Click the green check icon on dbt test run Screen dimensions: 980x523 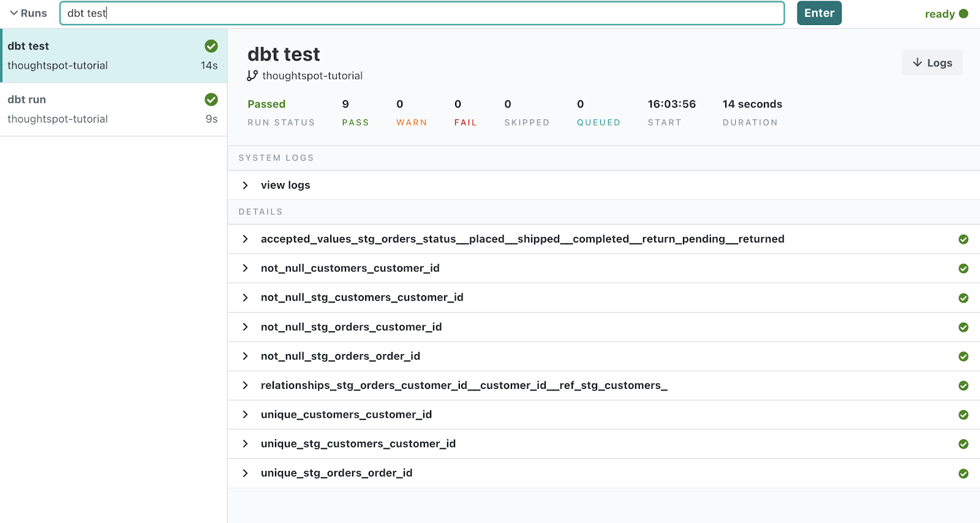[x=211, y=46]
